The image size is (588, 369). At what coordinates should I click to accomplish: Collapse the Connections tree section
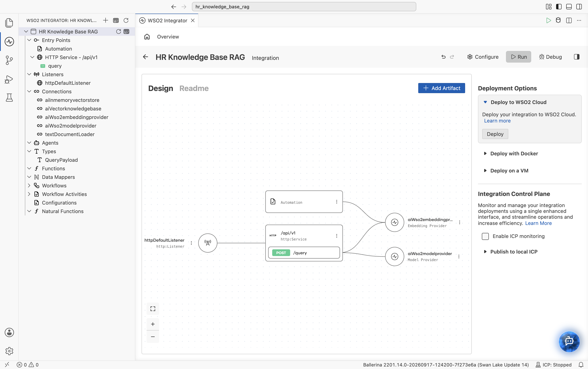point(29,92)
